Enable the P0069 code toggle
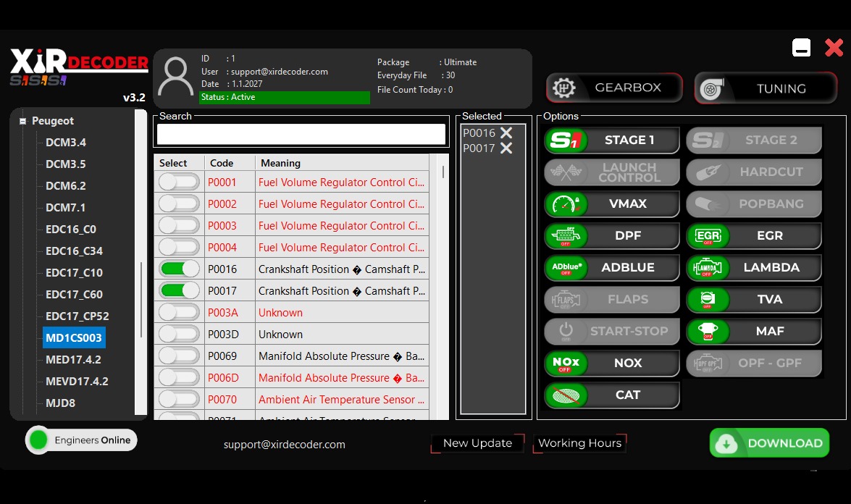 [179, 356]
